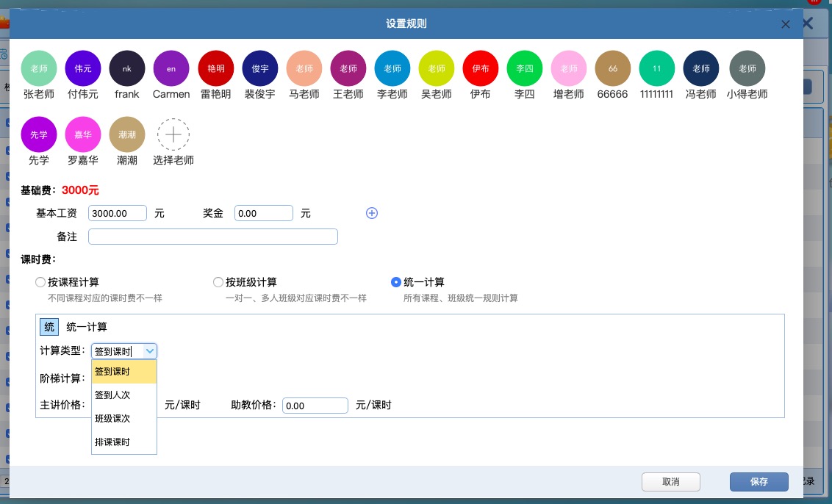832x504 pixels.
Task: Open the 选择老师 add-teacher plus icon
Action: [x=173, y=134]
